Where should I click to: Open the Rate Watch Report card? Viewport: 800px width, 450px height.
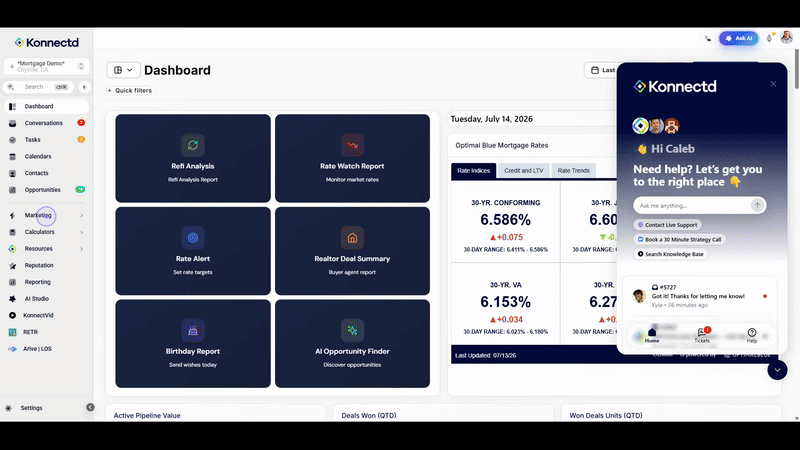[352, 158]
